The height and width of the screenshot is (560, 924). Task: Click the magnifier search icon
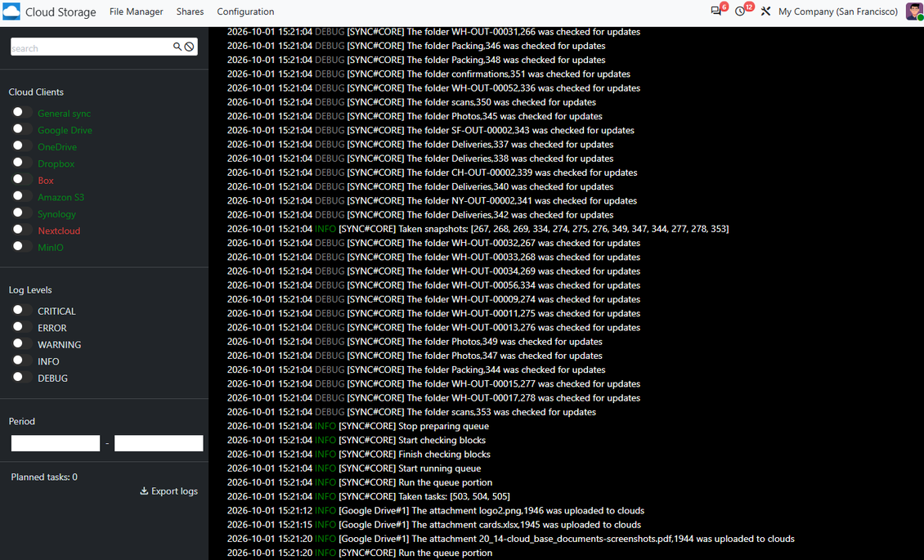point(177,47)
